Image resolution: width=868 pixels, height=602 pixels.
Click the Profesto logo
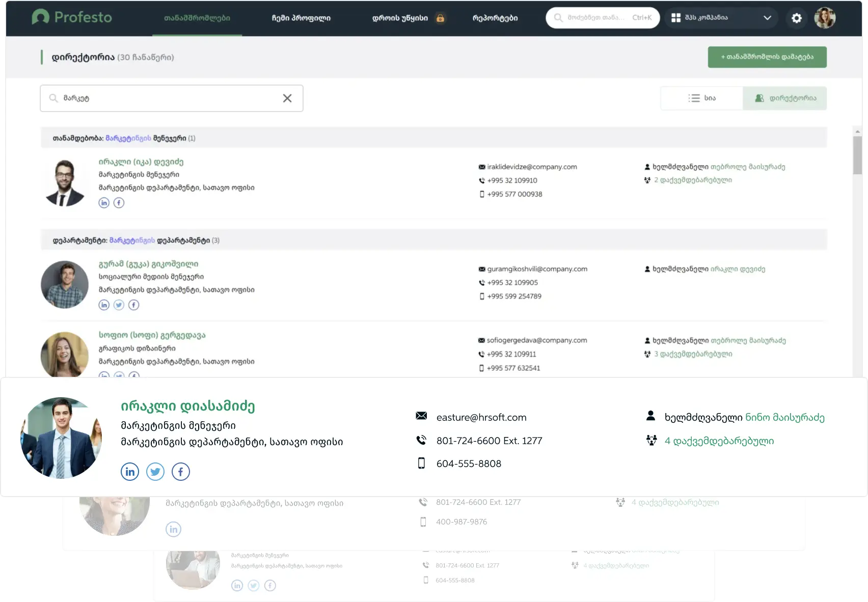(72, 17)
